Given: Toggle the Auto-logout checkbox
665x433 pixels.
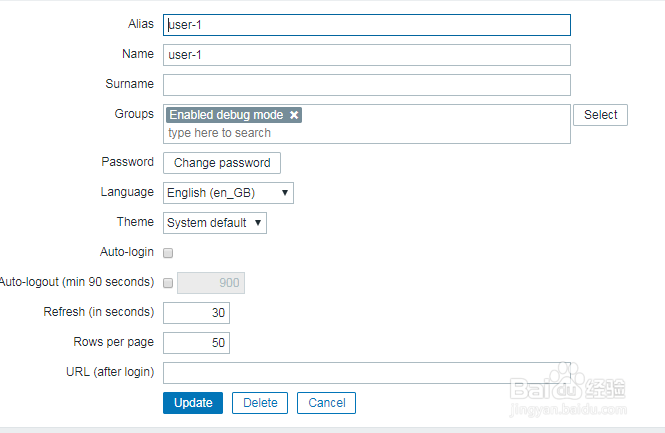Looking at the screenshot, I should pyautogui.click(x=168, y=283).
